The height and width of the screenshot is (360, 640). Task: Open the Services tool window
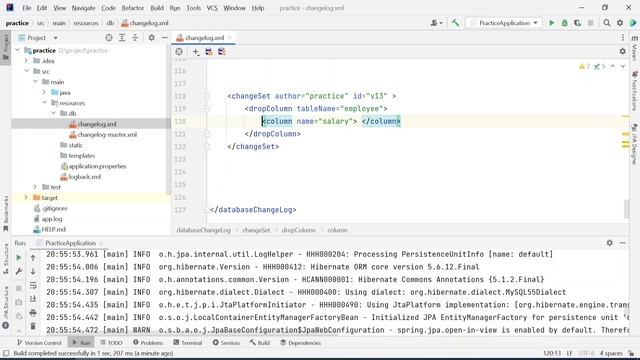pyautogui.click(x=226, y=343)
